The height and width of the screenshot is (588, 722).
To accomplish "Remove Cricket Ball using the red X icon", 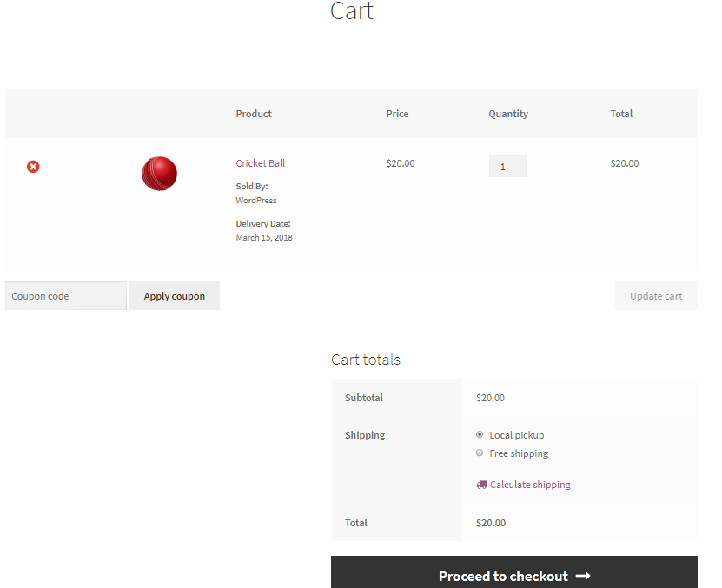I will click(33, 166).
